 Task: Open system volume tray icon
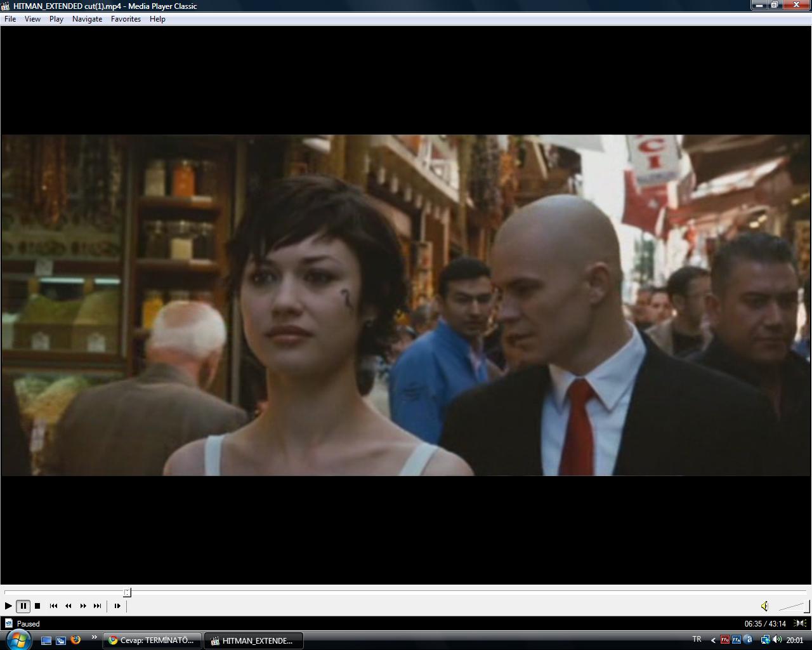click(777, 640)
